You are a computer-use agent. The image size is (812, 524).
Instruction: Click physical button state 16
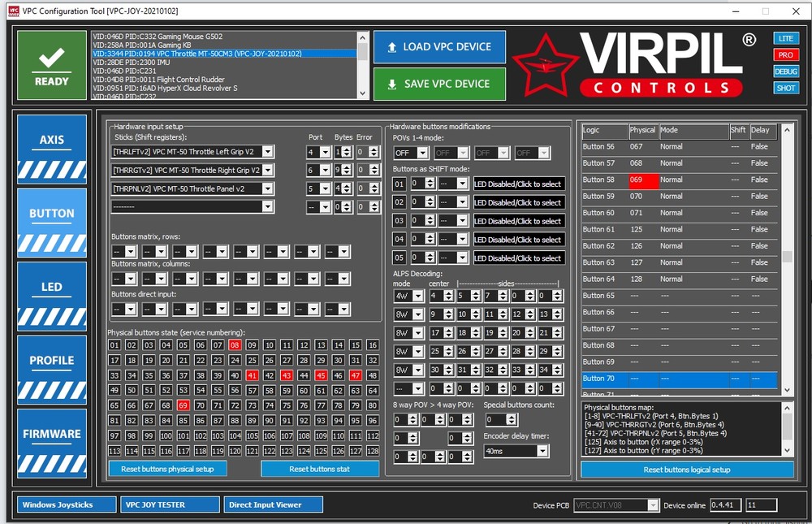tap(373, 345)
